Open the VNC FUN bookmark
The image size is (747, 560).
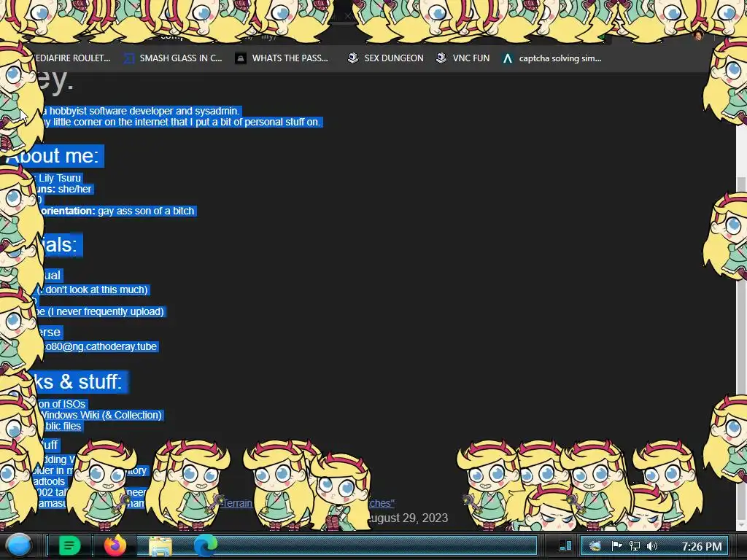point(463,58)
